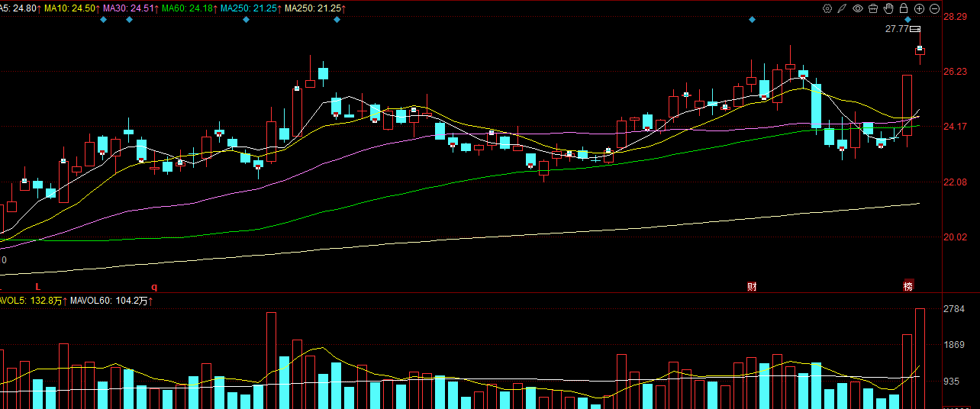Click the 27.77 high price label
This screenshot has width=980, height=409.
click(897, 29)
